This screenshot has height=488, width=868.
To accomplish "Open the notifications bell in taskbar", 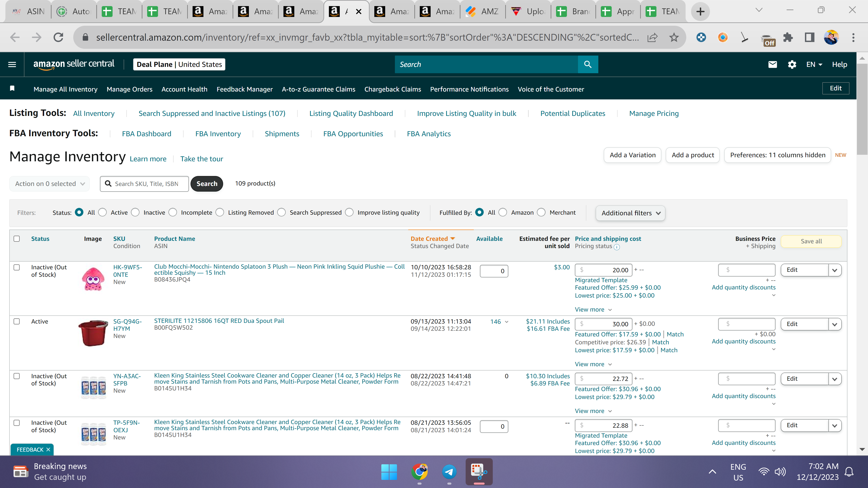I will 849,472.
